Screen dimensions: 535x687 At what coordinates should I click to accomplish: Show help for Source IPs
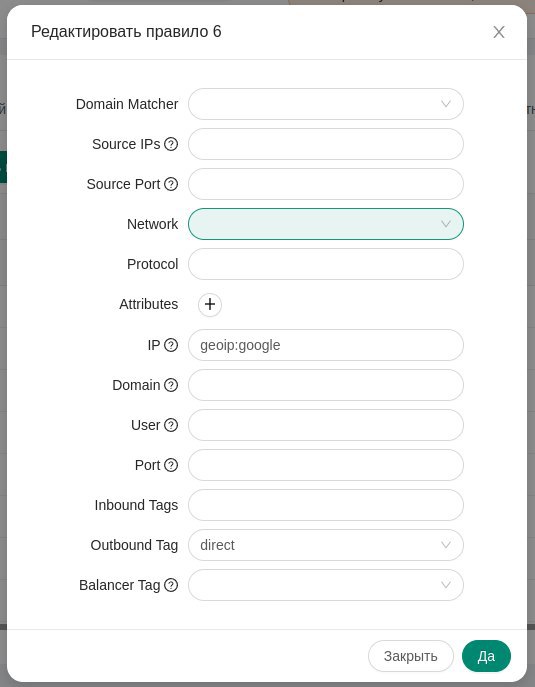(171, 144)
